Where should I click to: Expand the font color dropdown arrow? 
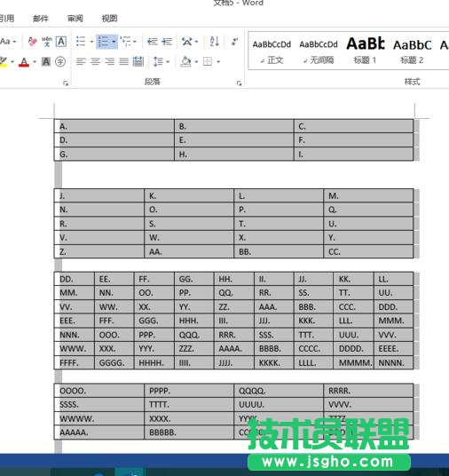35,62
